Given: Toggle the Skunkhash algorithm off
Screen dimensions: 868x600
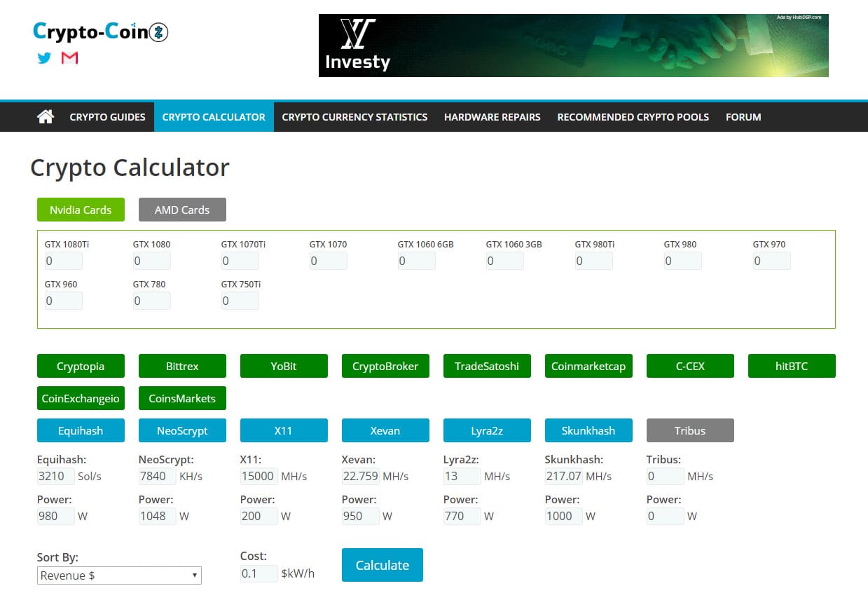Looking at the screenshot, I should [588, 430].
